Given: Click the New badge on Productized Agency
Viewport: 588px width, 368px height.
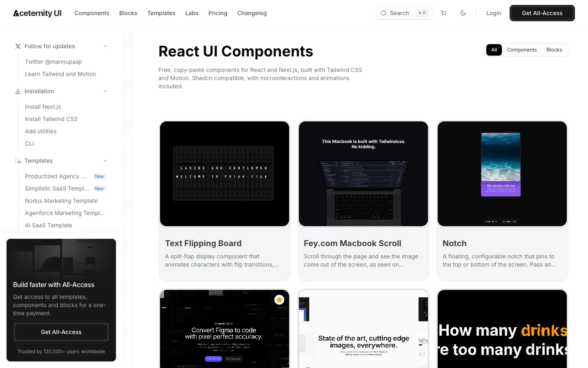Looking at the screenshot, I should click(99, 176).
